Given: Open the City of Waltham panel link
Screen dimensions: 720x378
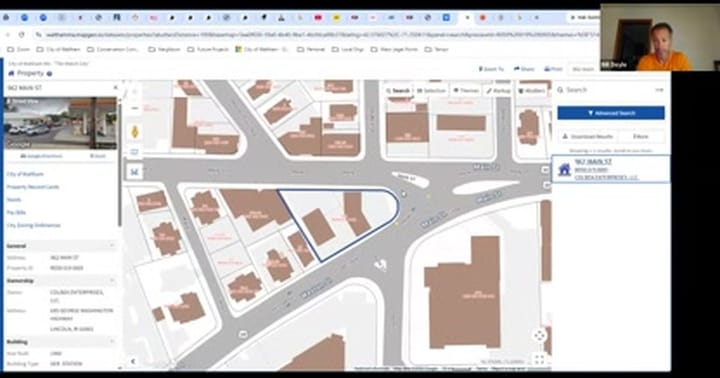Looking at the screenshot, I should click(x=25, y=174).
